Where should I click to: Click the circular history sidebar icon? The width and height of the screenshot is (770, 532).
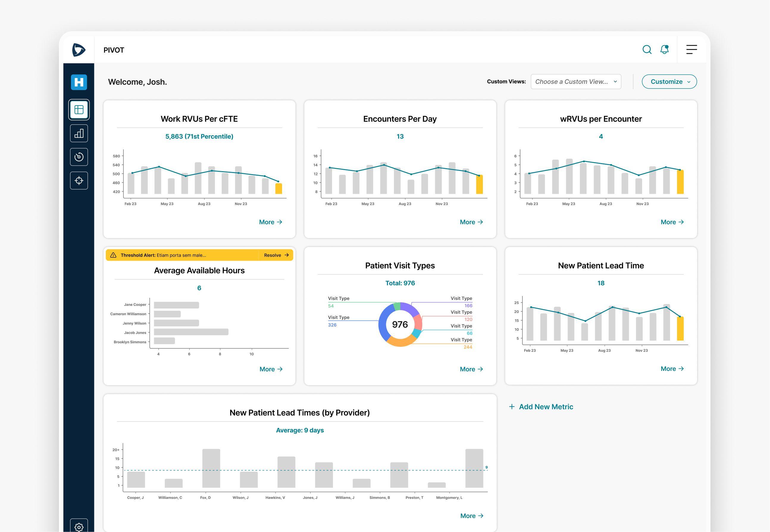click(79, 157)
